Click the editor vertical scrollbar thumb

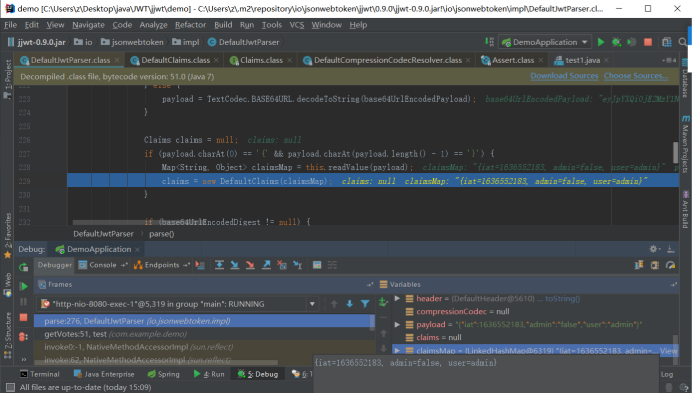coord(675,152)
